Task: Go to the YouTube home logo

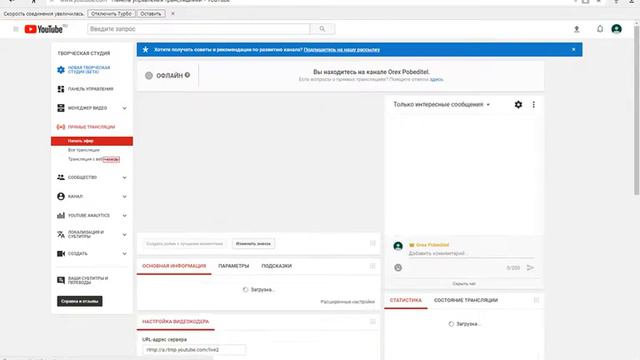Action: (x=44, y=29)
